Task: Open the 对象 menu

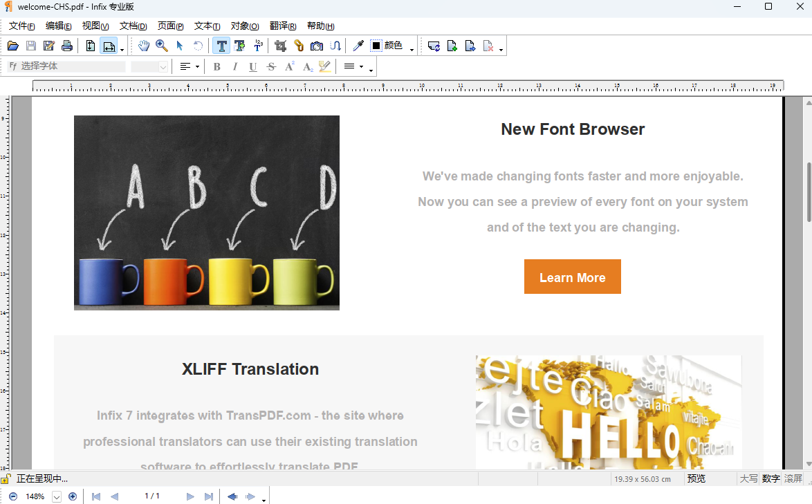Action: tap(243, 26)
